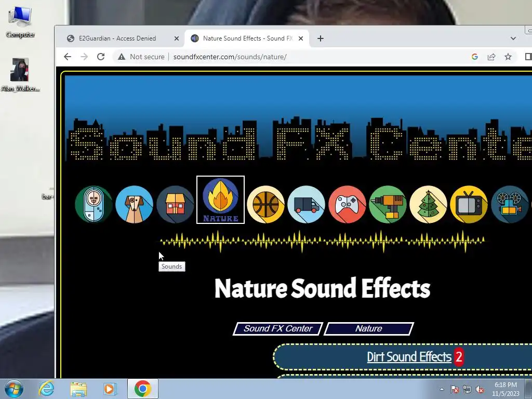This screenshot has height=399, width=532.
Task: Open Windows Explorer from taskbar
Action: [78, 389]
